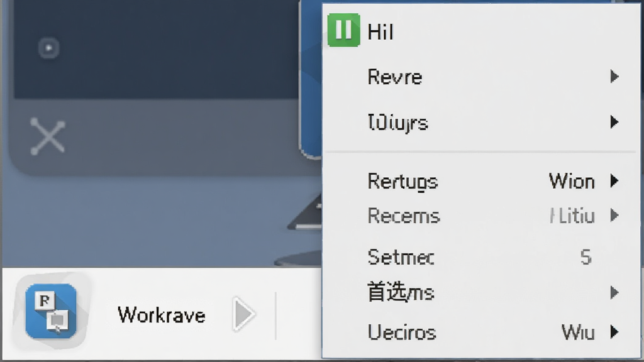Expand the arrow beside Wiu
The image size is (644, 362).
[614, 332]
